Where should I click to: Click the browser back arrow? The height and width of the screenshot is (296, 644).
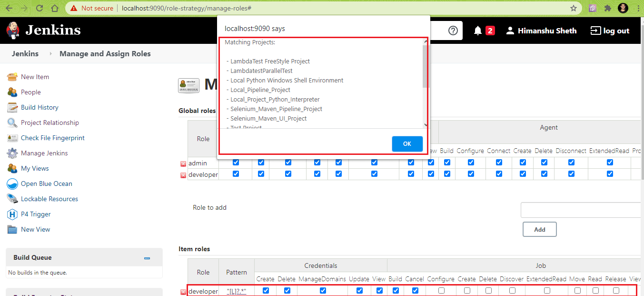pyautogui.click(x=10, y=8)
